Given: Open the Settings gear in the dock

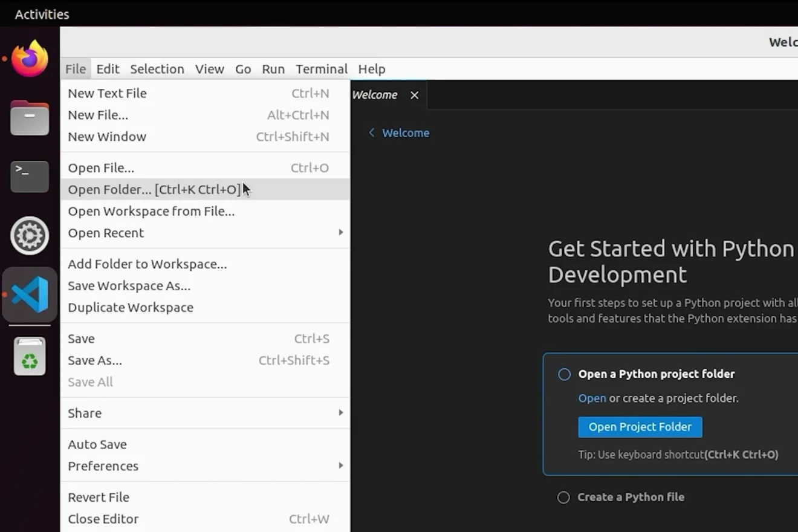Looking at the screenshot, I should coord(30,235).
